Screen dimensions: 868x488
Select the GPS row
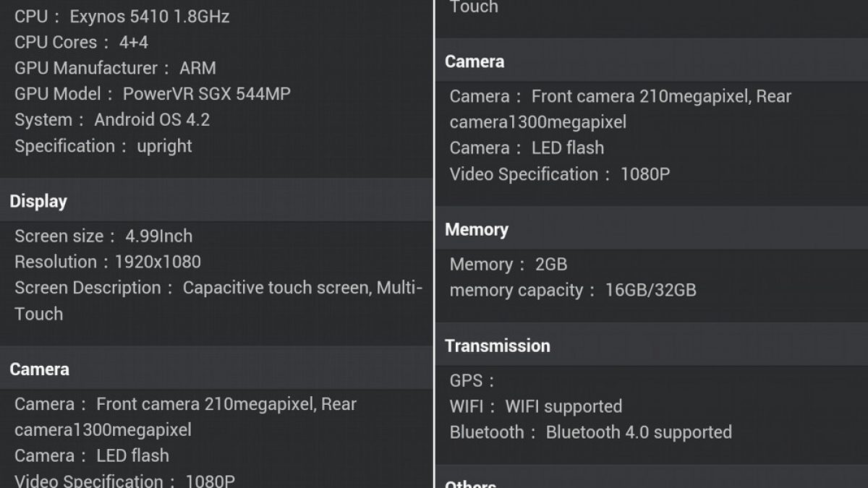coord(472,381)
